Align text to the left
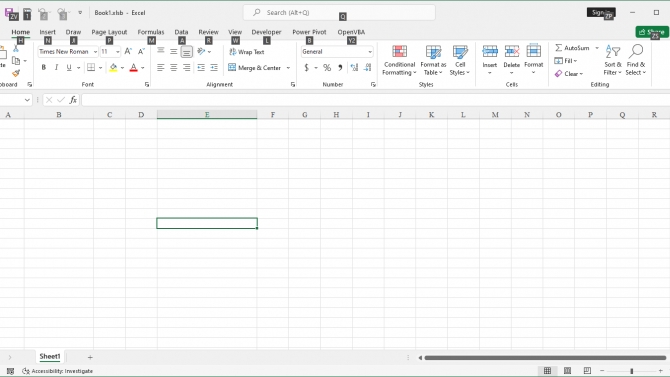The width and height of the screenshot is (670, 377). (161, 68)
